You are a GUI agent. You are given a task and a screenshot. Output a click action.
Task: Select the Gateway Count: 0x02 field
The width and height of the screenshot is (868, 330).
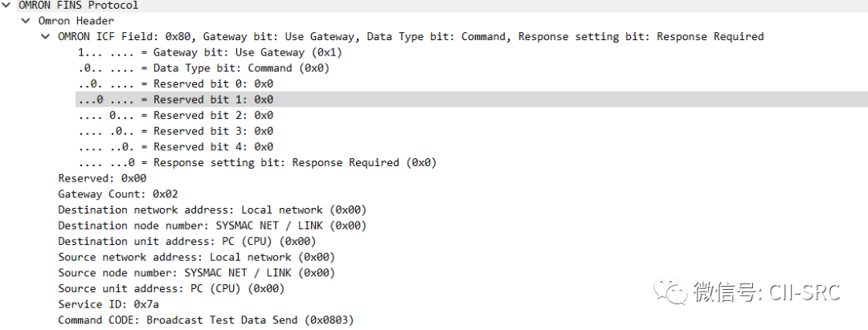118,194
